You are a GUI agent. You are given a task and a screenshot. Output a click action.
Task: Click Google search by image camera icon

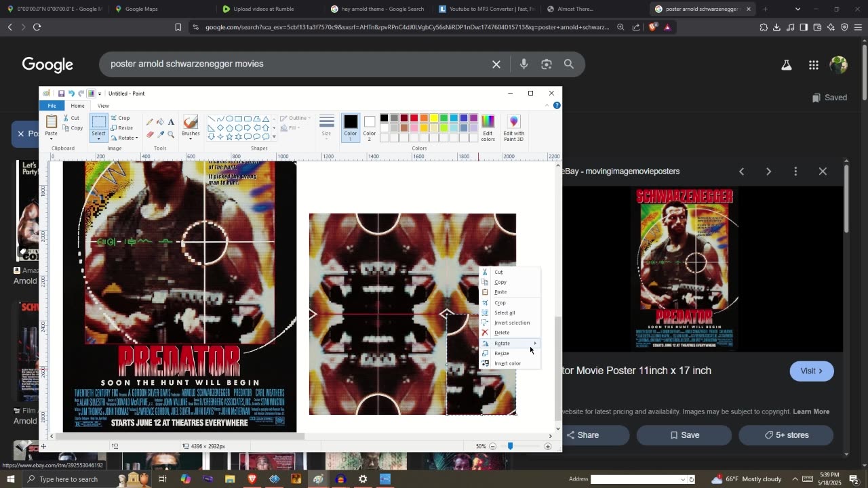click(x=547, y=64)
